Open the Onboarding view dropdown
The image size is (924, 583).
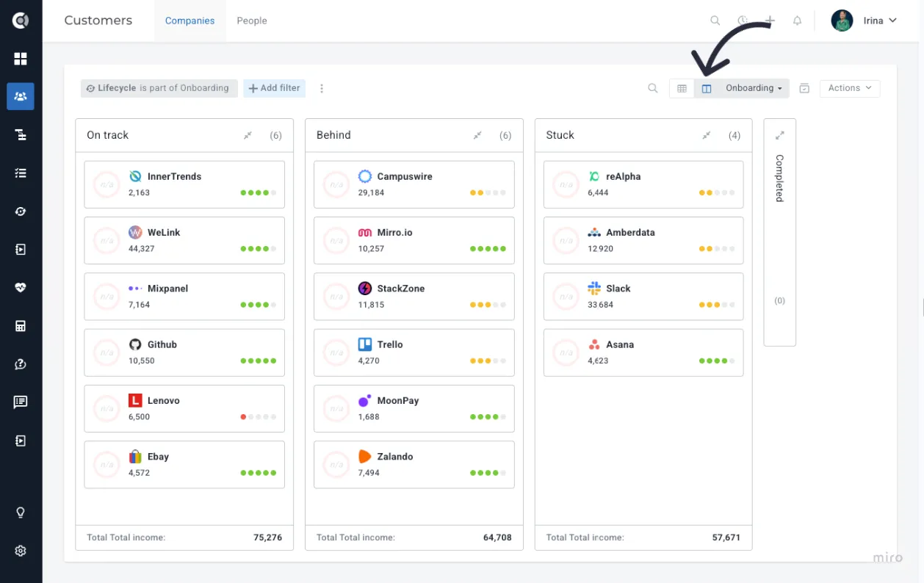point(753,88)
